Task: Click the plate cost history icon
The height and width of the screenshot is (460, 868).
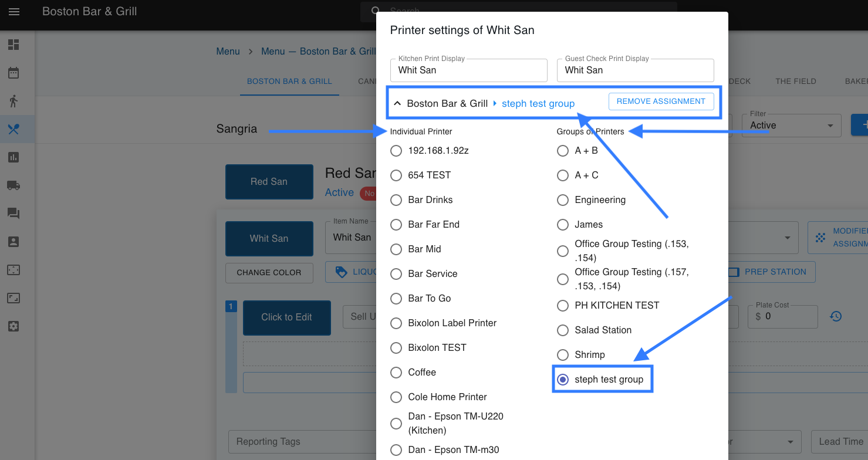Action: [836, 317]
